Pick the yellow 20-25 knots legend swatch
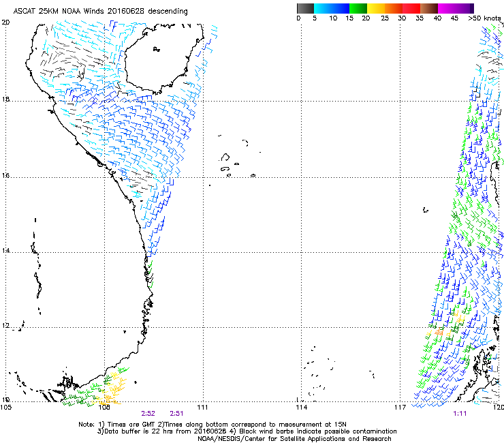 [376, 8]
